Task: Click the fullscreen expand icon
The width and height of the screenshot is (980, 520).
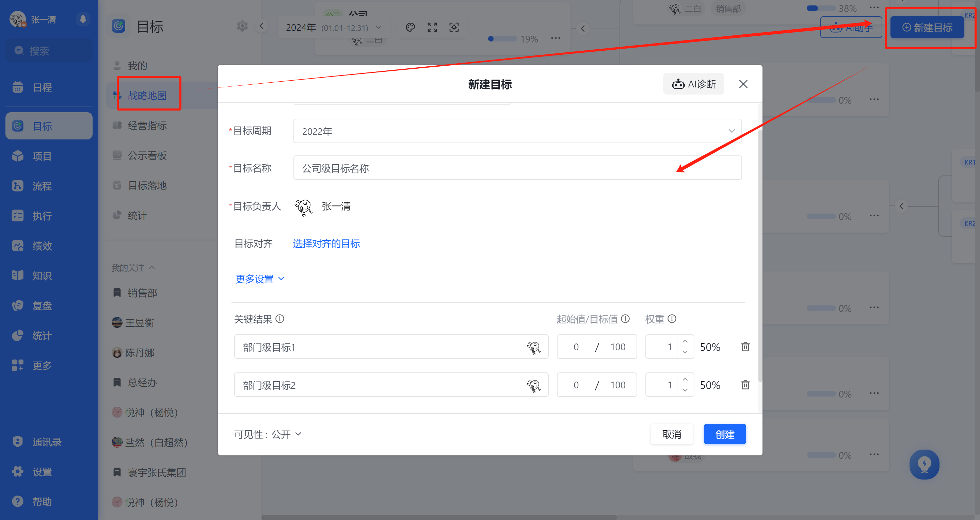Action: 432,27
